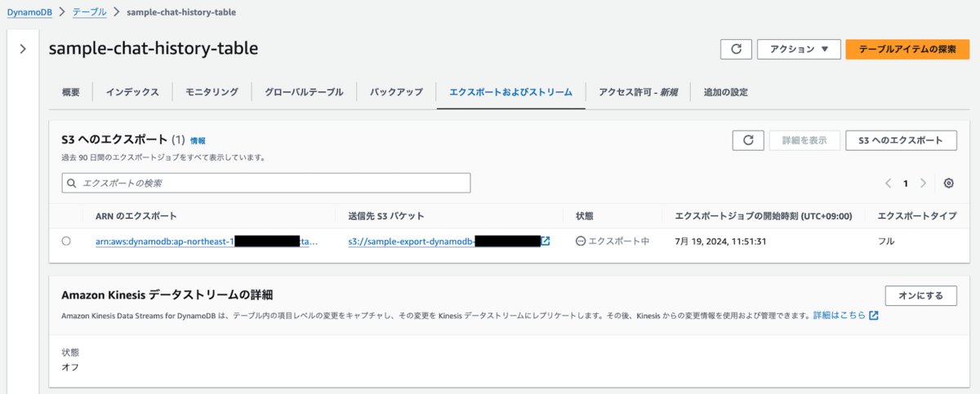The width and height of the screenshot is (980, 394).
Task: Switch to the インデックス tab
Action: pyautogui.click(x=131, y=92)
